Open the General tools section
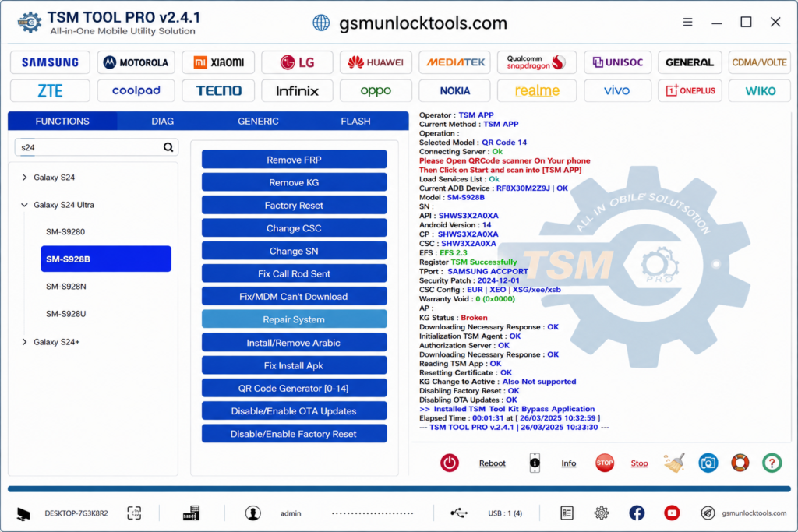The width and height of the screenshot is (798, 532). tap(690, 62)
